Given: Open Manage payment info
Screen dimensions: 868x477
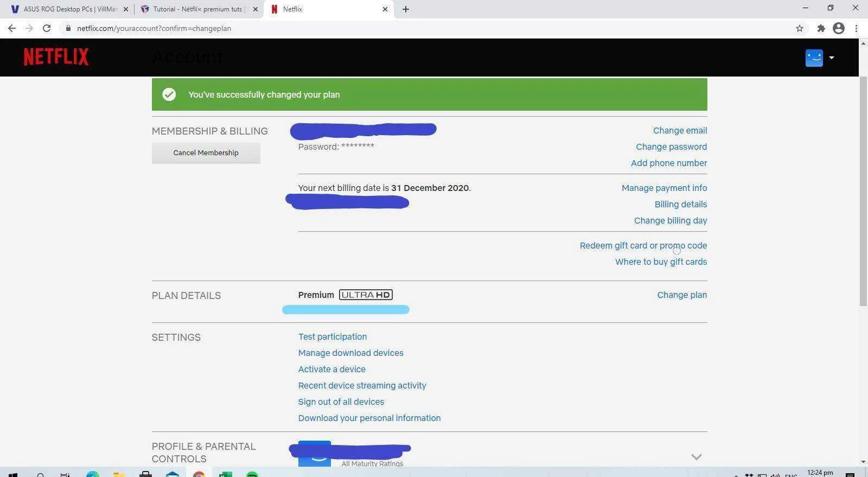Looking at the screenshot, I should pyautogui.click(x=664, y=188).
